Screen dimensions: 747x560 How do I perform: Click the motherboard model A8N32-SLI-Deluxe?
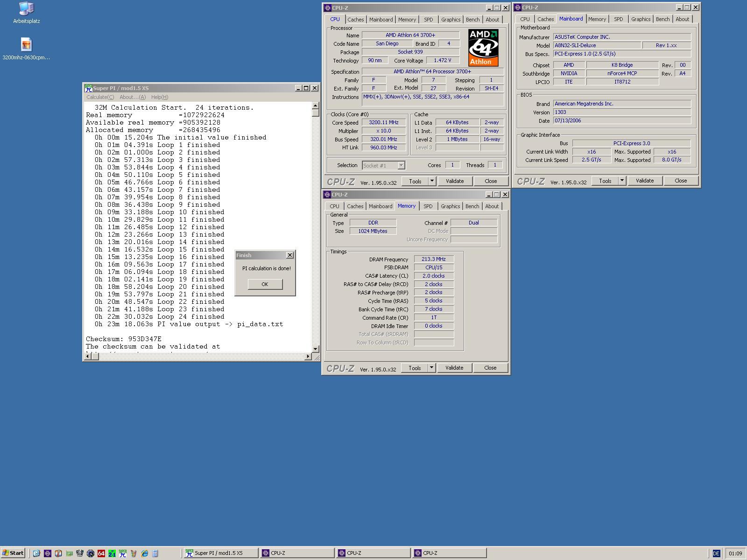coord(597,45)
